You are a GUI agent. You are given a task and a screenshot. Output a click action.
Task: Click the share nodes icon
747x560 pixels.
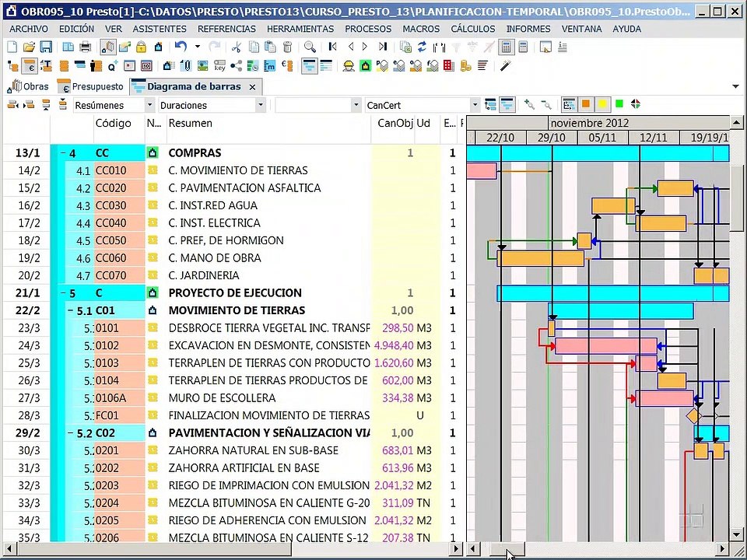(x=237, y=65)
